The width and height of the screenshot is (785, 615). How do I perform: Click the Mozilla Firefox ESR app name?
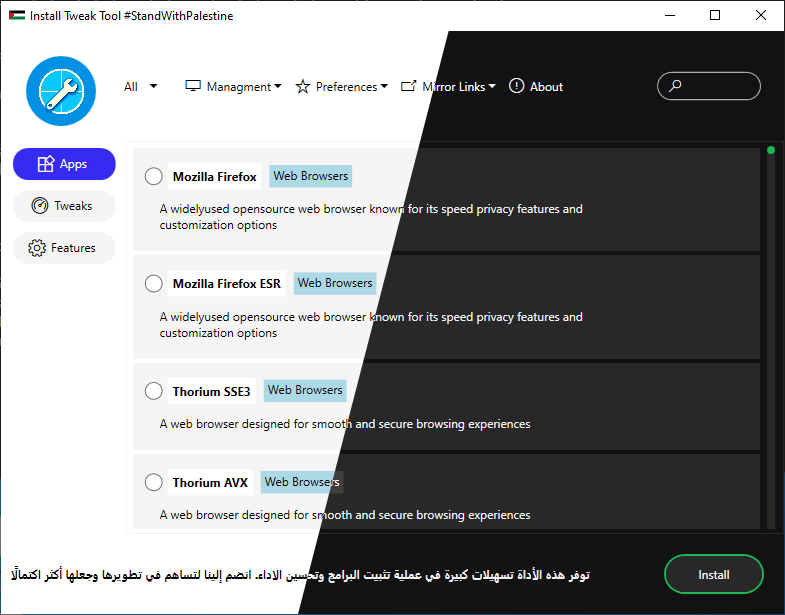click(227, 283)
